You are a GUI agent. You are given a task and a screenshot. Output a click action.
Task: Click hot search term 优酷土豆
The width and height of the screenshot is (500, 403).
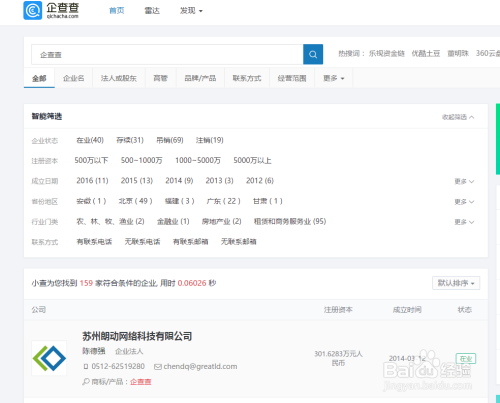pyautogui.click(x=426, y=53)
